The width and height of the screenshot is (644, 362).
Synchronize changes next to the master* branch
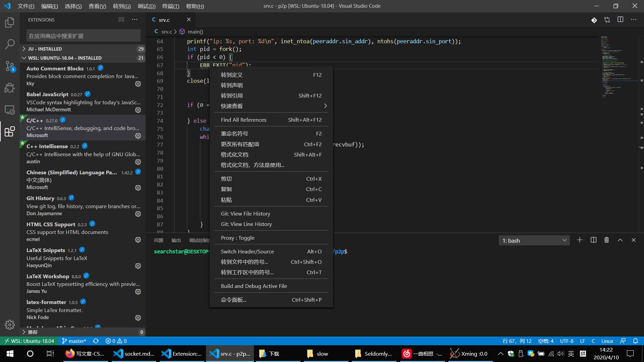point(96,341)
